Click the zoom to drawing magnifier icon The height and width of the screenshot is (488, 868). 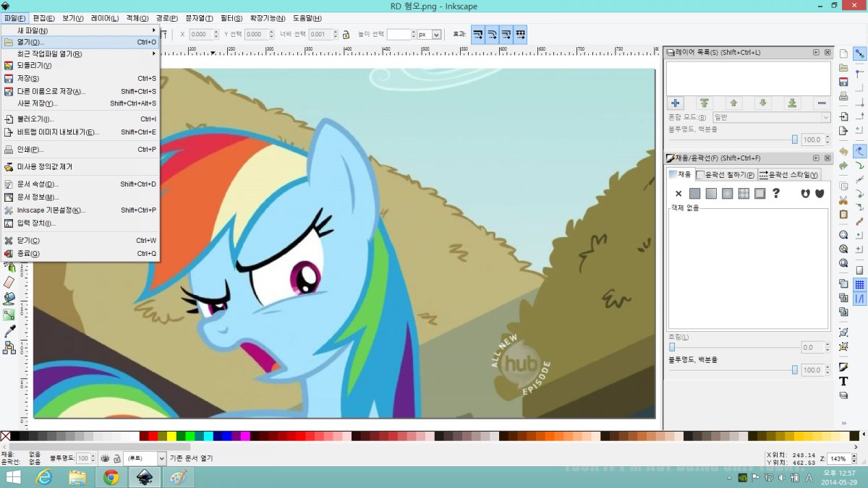(843, 249)
